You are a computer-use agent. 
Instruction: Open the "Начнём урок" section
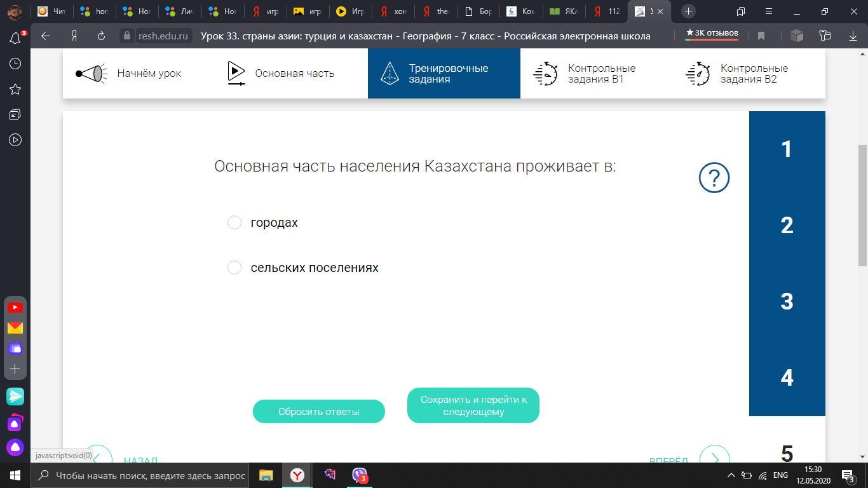point(139,74)
